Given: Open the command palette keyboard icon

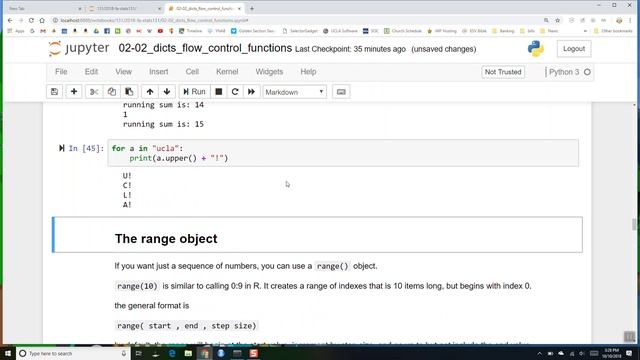Looking at the screenshot, I should click(x=341, y=92).
